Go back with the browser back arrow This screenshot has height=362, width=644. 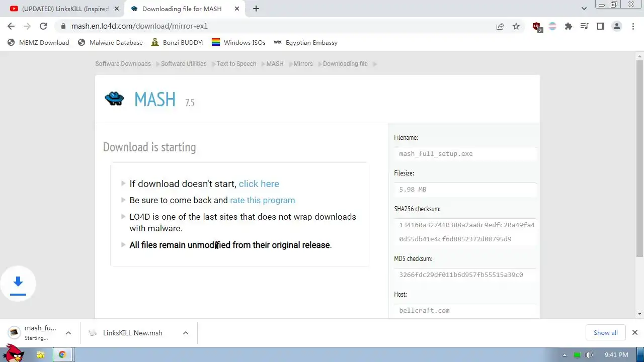(11, 26)
